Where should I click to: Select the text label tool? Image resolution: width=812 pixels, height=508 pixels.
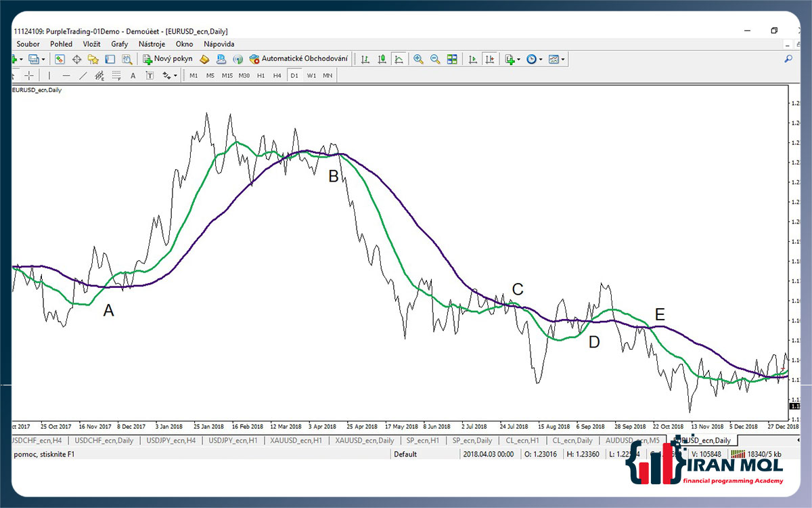tap(150, 75)
